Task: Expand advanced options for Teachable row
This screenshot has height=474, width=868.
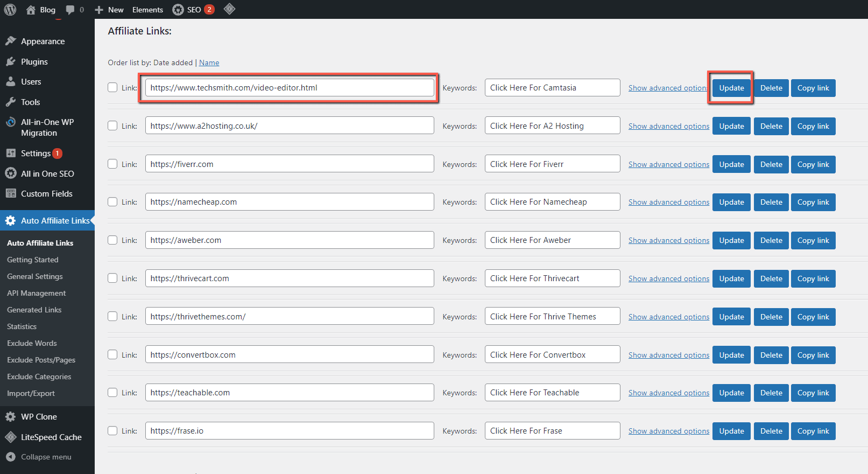Action: [668, 393]
